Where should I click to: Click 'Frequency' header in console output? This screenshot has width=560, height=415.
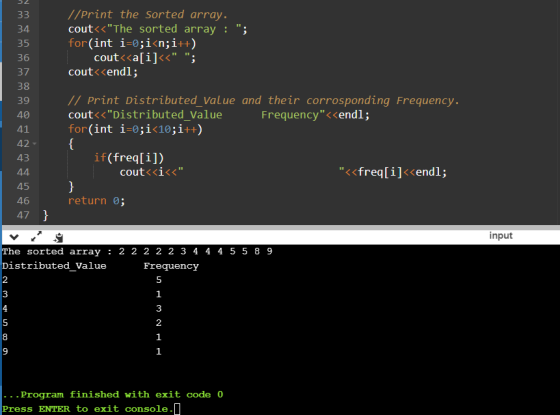tap(171, 266)
